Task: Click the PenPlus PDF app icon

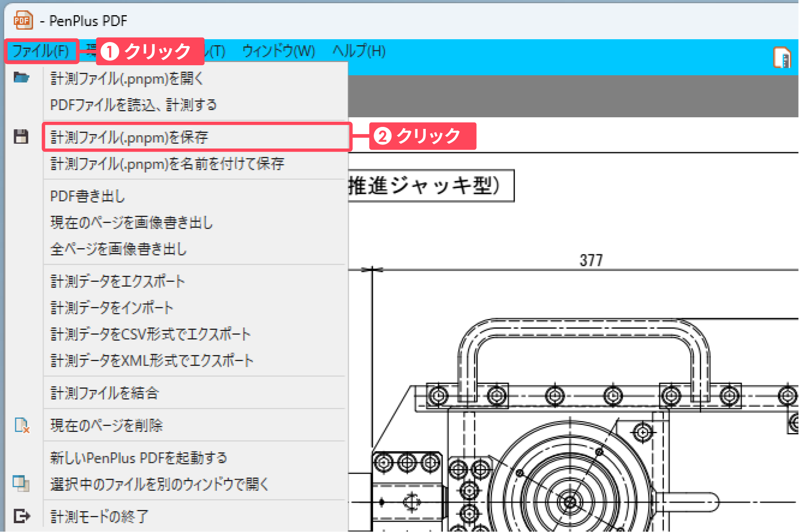Action: point(23,20)
